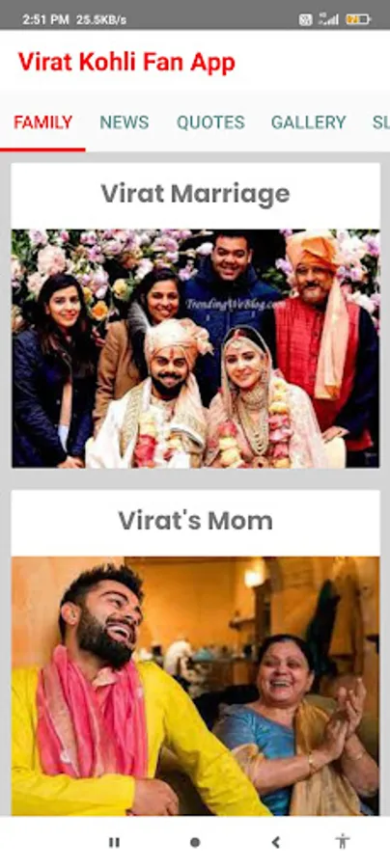Tap the accessibility figure icon
The height and width of the screenshot is (868, 390).
pos(343,842)
